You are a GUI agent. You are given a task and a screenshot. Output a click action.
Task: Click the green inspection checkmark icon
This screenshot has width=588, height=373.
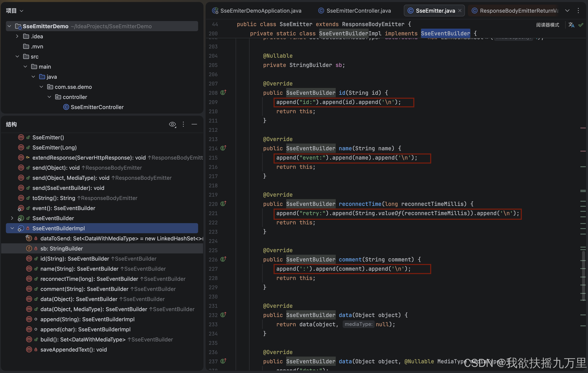coord(581,25)
